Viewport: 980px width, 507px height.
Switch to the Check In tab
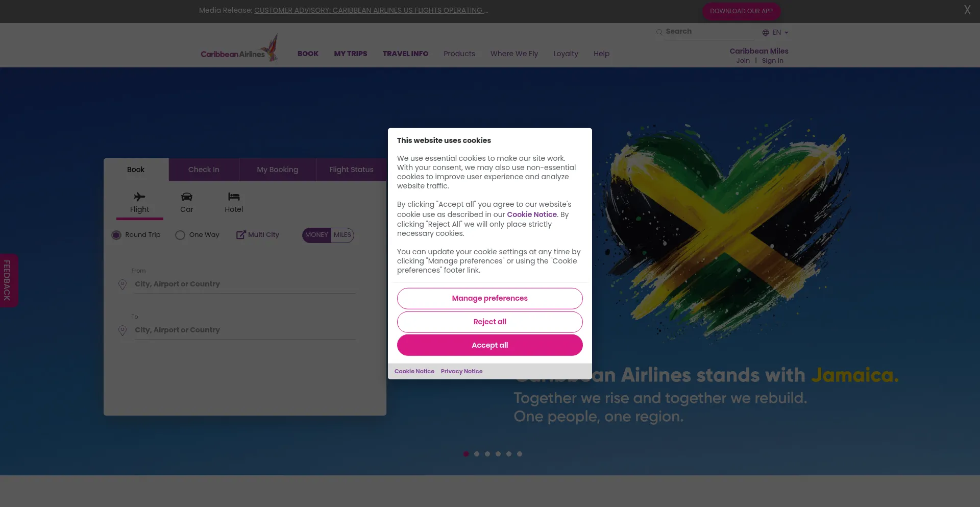click(x=204, y=170)
